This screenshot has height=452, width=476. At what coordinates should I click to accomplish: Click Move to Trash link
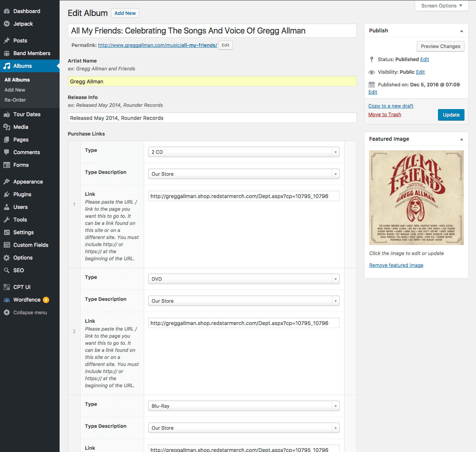(x=385, y=114)
